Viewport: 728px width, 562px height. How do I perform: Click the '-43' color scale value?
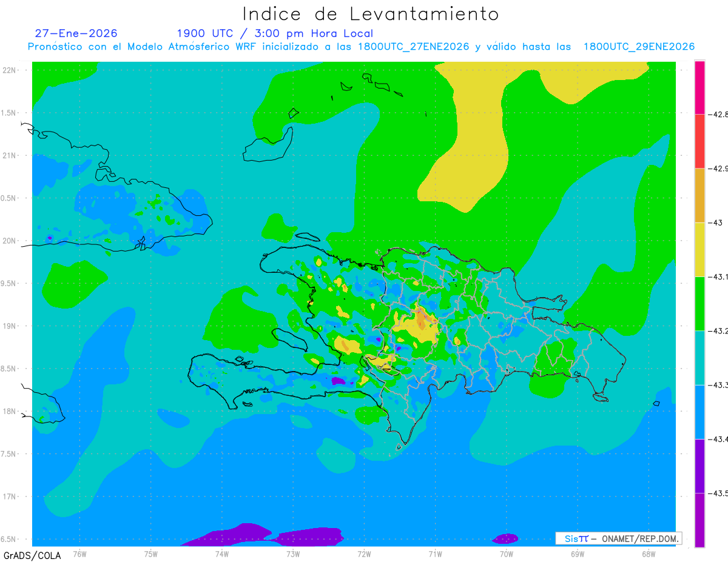pyautogui.click(x=715, y=222)
